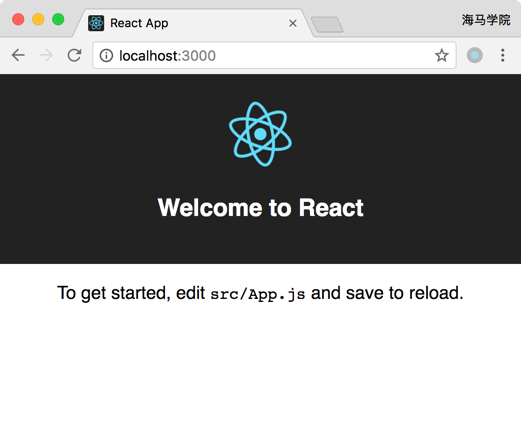
Task: Close the React App tab
Action: tap(293, 23)
